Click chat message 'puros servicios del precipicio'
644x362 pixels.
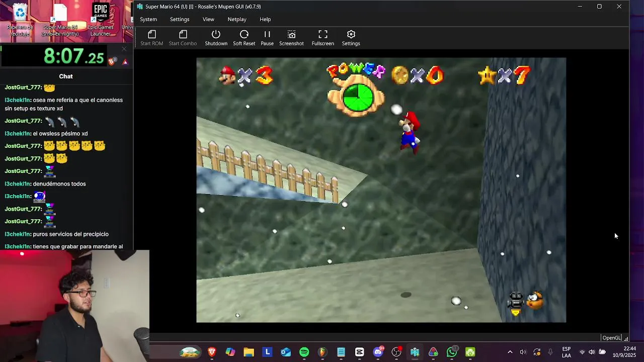click(70, 234)
